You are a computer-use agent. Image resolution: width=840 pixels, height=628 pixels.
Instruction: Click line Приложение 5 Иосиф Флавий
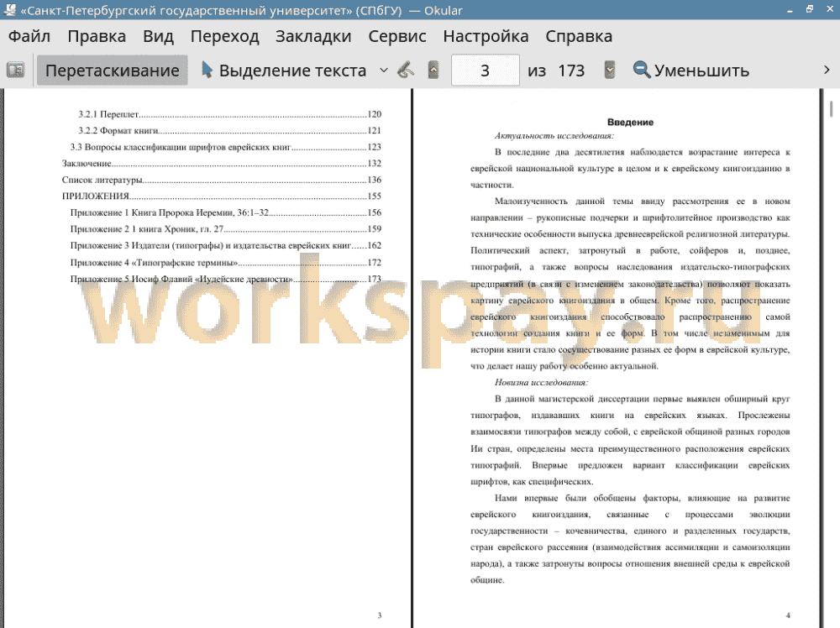coord(225,279)
